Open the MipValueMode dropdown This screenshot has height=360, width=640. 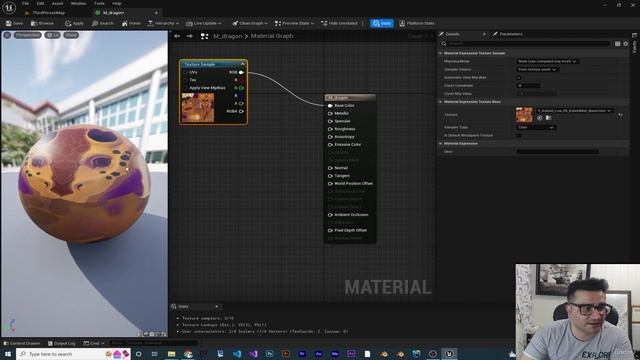pos(548,61)
